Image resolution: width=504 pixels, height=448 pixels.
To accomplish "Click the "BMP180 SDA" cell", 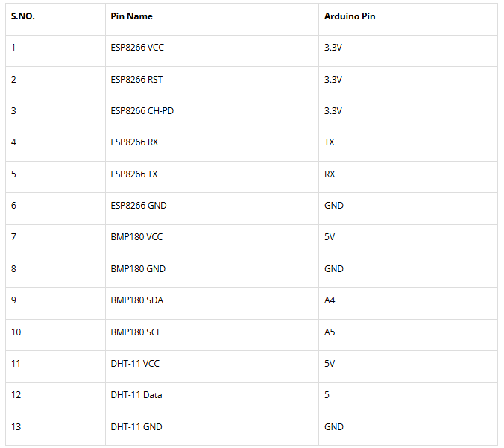I will 137,300.
